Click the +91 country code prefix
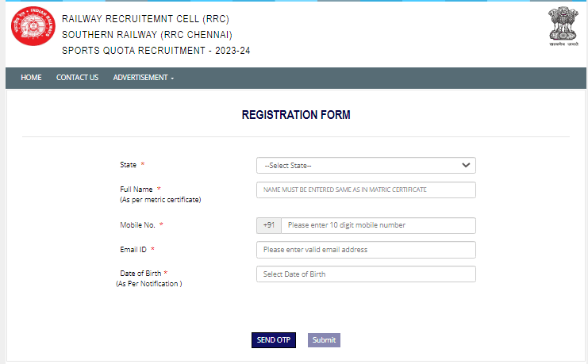Screen dimensions: 588x364 (269, 225)
